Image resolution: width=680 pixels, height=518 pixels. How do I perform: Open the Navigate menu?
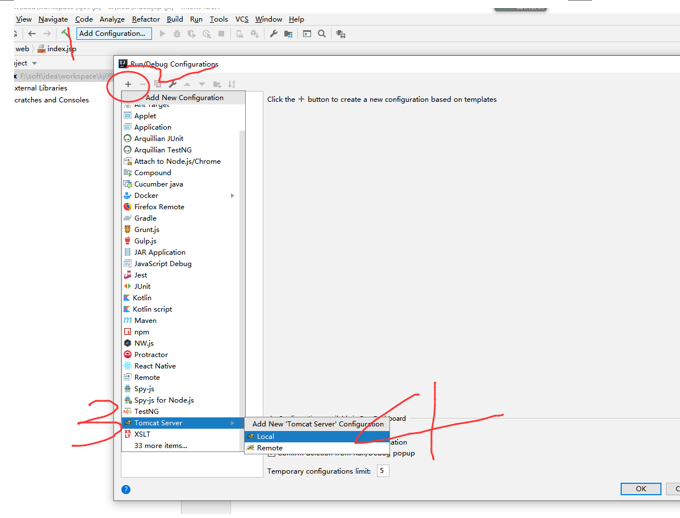53,19
